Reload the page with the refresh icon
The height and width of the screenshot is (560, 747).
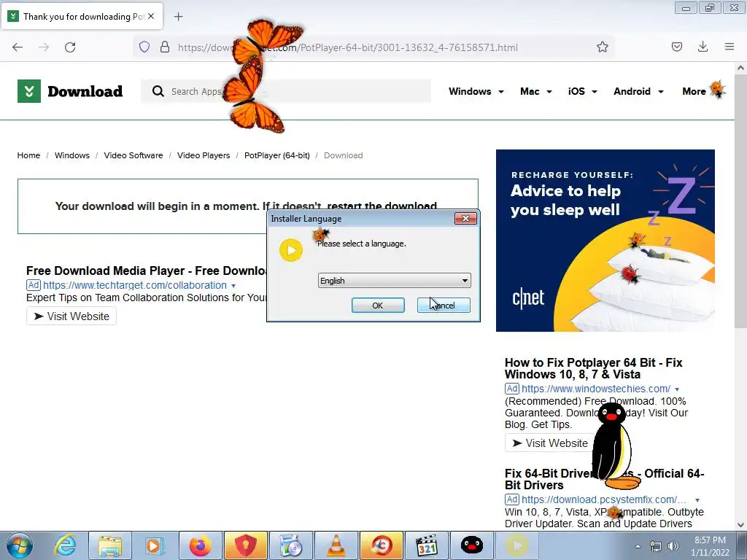click(70, 47)
